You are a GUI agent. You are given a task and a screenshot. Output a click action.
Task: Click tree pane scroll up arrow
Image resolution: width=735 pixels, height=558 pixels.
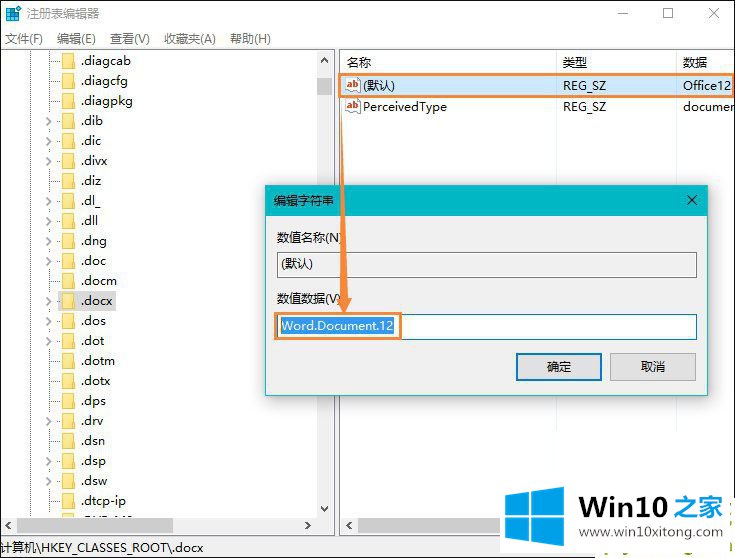pos(324,60)
